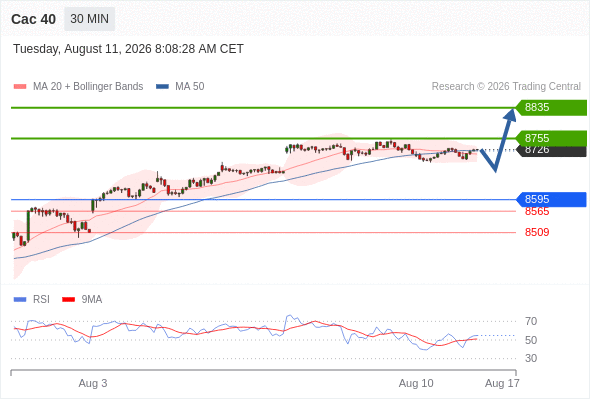Click the green 8835 resistance price tag
Screen dimensions: 590x400
(x=551, y=107)
